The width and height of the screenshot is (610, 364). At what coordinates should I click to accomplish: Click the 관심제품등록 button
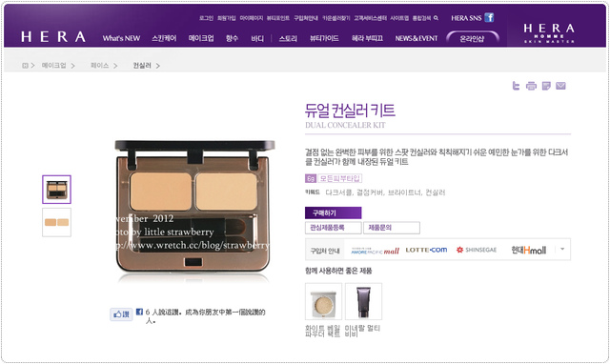[333, 228]
